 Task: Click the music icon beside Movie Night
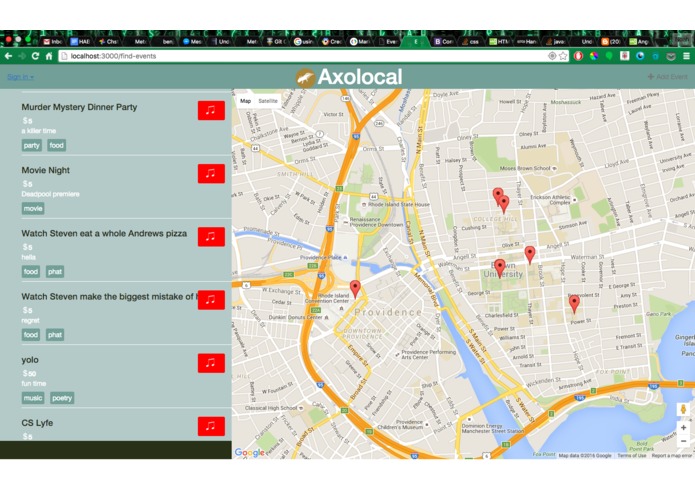point(211,174)
